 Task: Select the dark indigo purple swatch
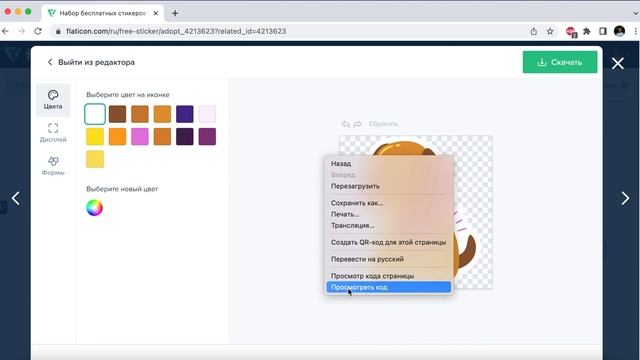click(185, 114)
